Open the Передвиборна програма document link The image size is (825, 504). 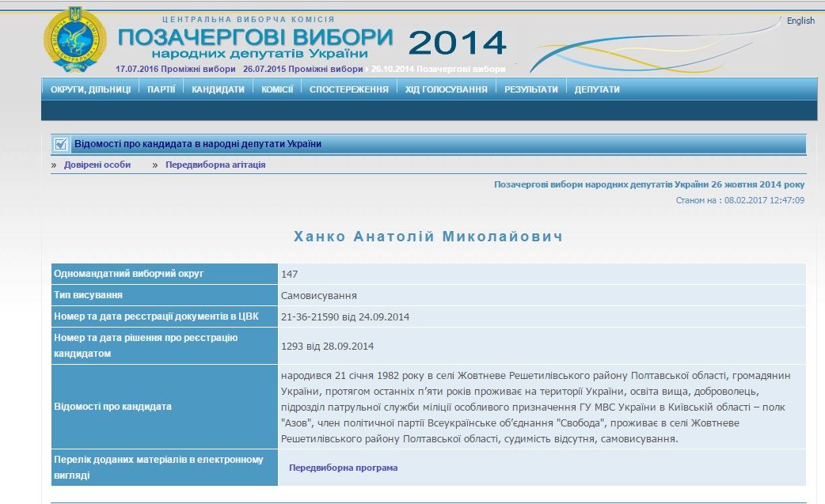coord(343,468)
